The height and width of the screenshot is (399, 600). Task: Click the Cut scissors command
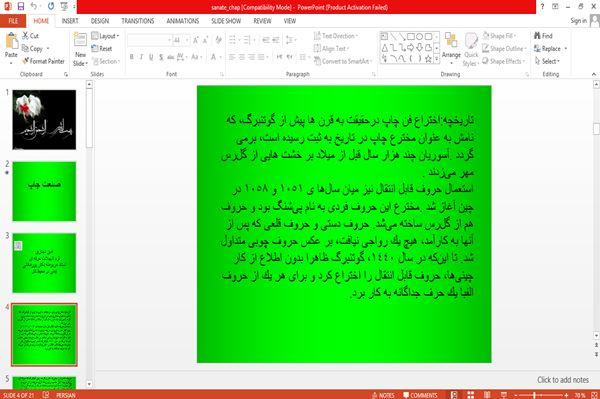click(x=30, y=36)
